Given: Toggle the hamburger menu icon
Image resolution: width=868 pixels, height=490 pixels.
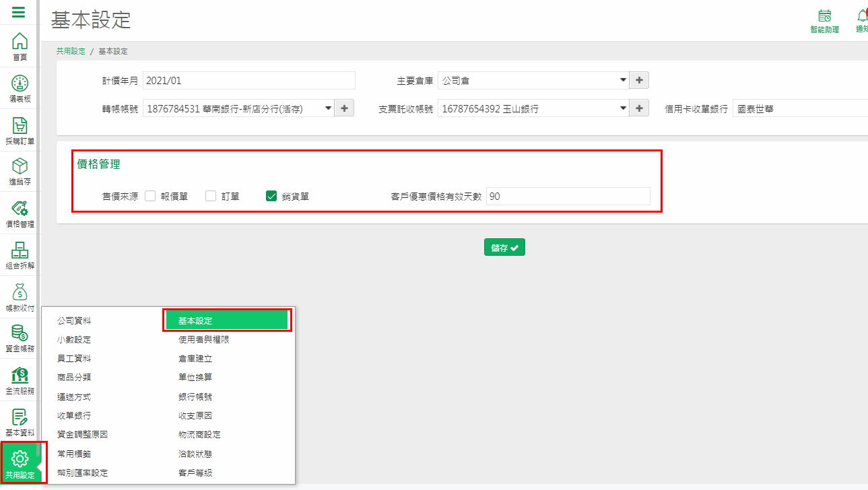Looking at the screenshot, I should coord(20,12).
